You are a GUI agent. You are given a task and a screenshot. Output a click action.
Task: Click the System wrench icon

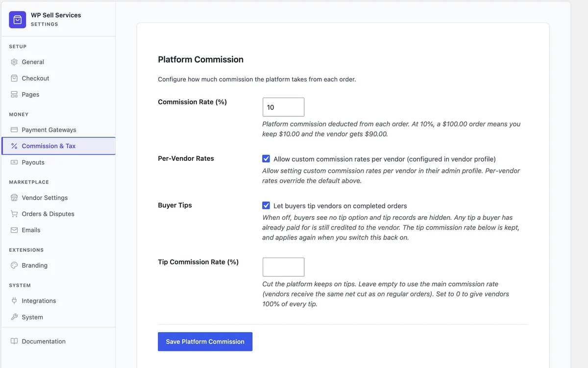14,317
